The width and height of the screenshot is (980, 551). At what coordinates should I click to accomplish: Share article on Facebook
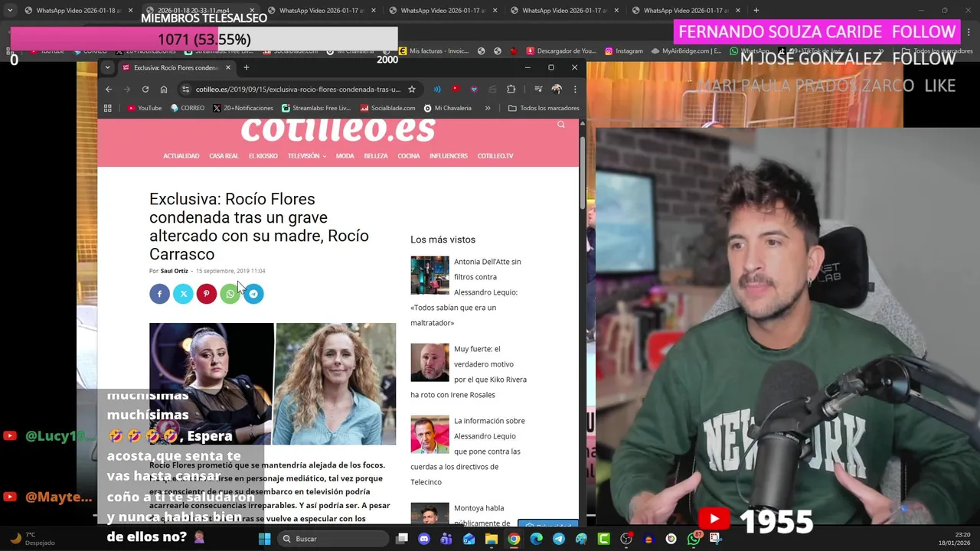(159, 294)
